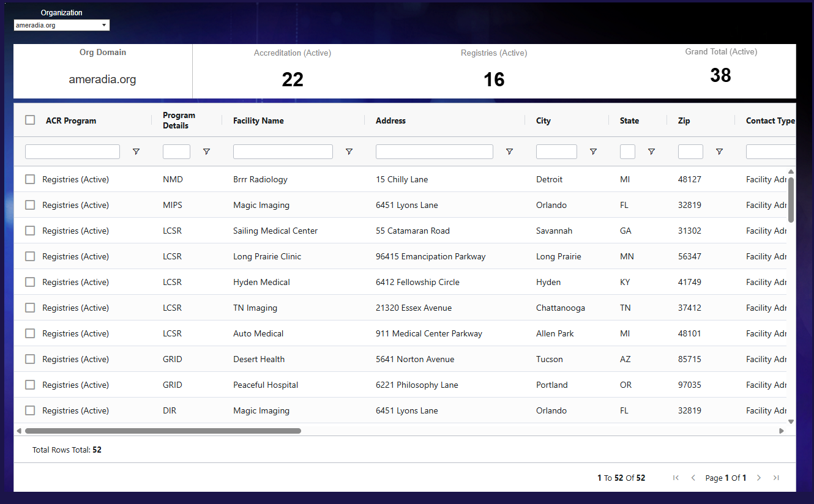The image size is (814, 504).
Task: Sort by City column header
Action: 543,120
